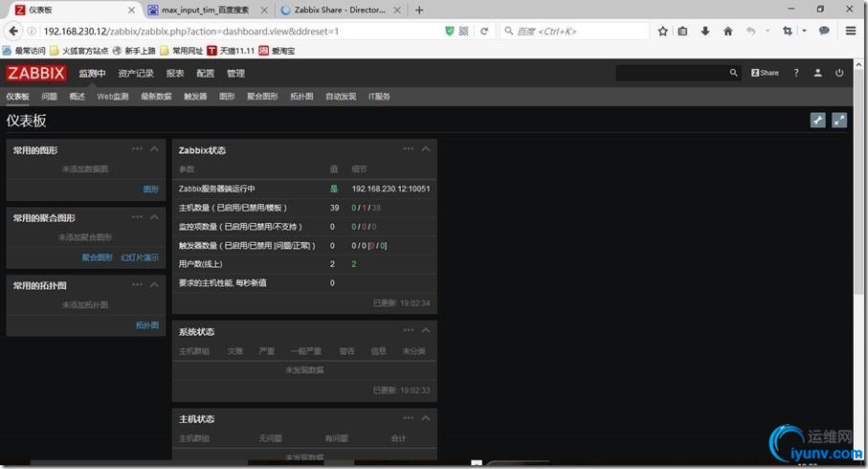Open the 管理 main menu
This screenshot has width=868, height=469.
click(x=235, y=73)
